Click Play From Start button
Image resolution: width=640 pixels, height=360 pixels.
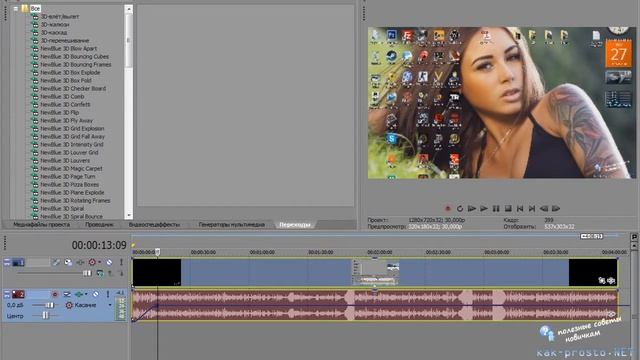tap(472, 209)
